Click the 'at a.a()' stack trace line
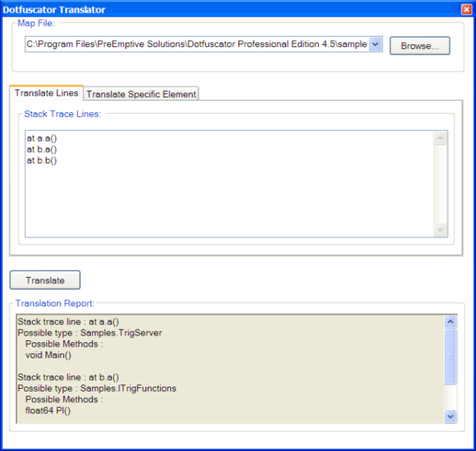Image resolution: width=476 pixels, height=451 pixels. [x=41, y=138]
